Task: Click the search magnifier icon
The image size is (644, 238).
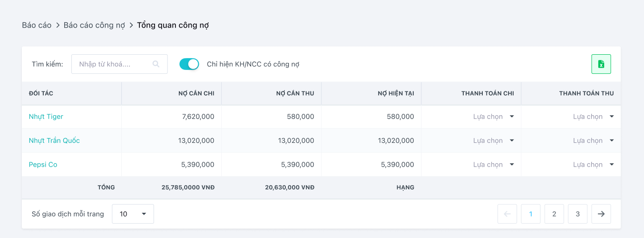Action: tap(156, 64)
